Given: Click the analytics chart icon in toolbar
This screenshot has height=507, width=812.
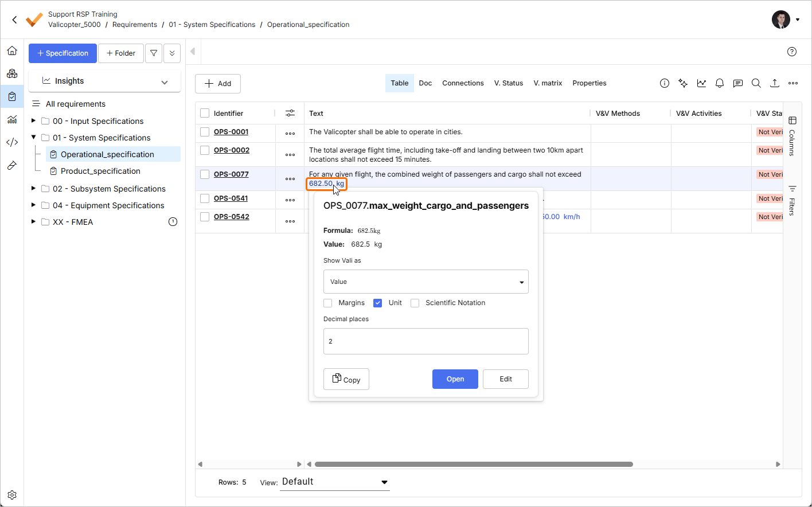Looking at the screenshot, I should click(x=701, y=83).
